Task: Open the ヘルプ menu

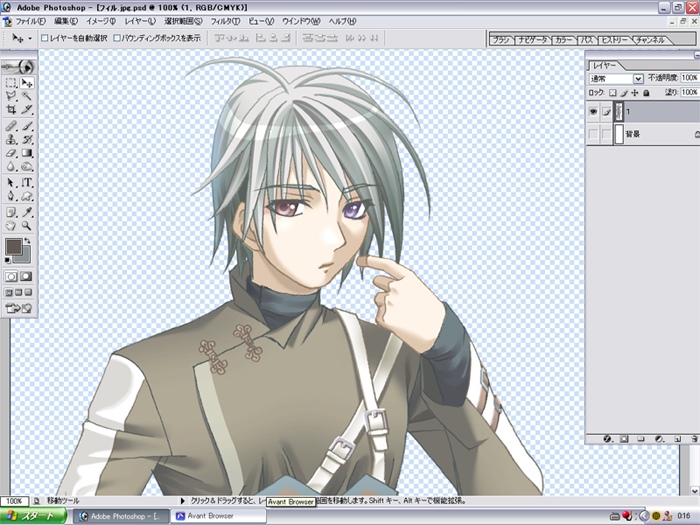Action: click(342, 21)
